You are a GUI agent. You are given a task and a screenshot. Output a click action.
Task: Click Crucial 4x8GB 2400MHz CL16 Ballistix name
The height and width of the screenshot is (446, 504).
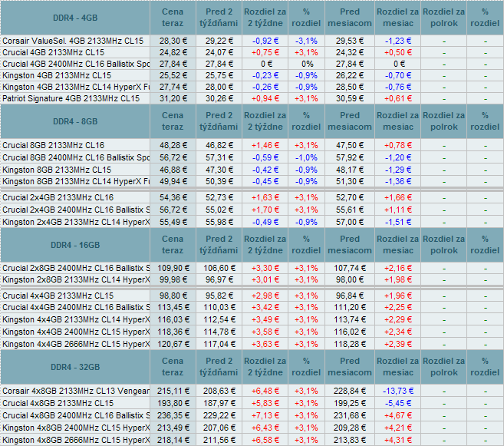76,415
